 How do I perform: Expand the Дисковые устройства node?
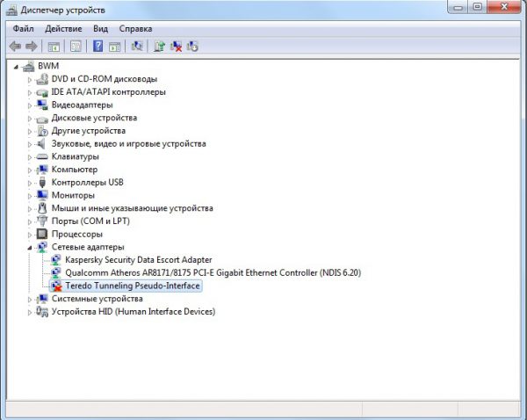coord(30,119)
